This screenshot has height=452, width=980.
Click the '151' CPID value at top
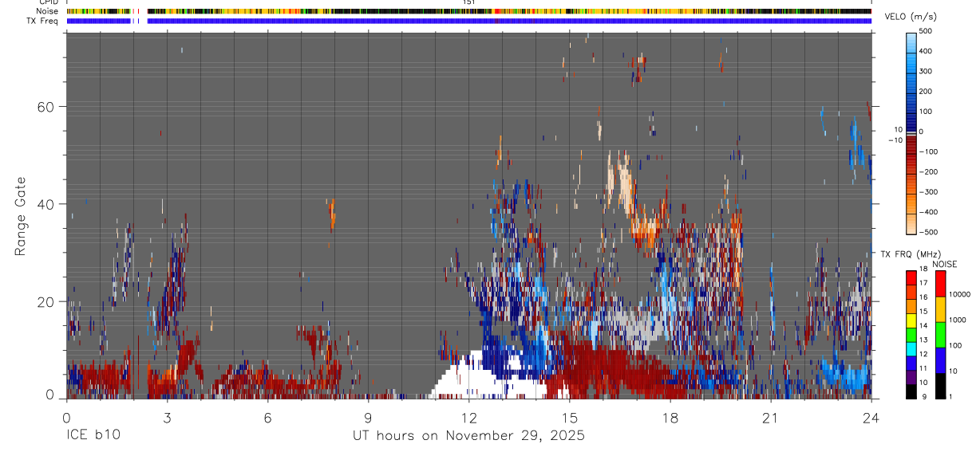469,2
